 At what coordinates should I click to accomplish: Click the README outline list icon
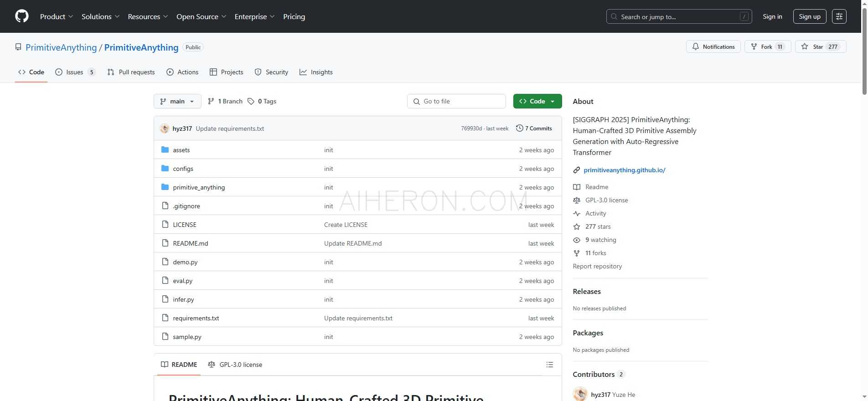550,365
